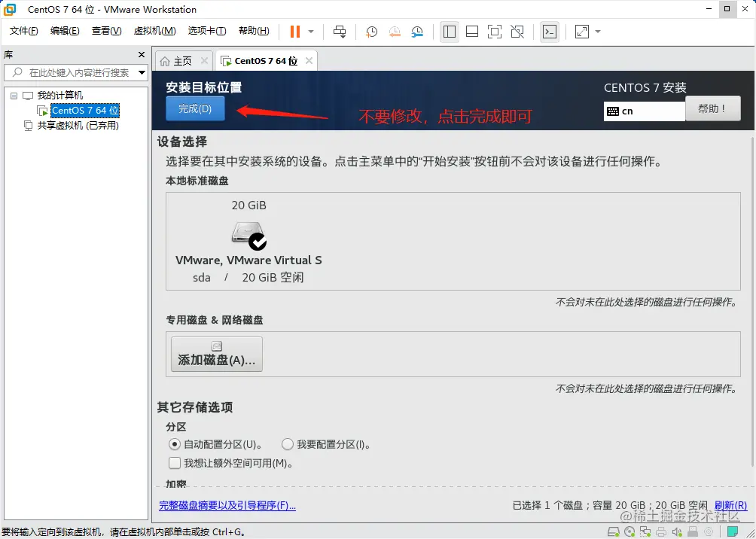Click the 添加磁盘(A)... button
This screenshot has width=756, height=539.
click(216, 355)
